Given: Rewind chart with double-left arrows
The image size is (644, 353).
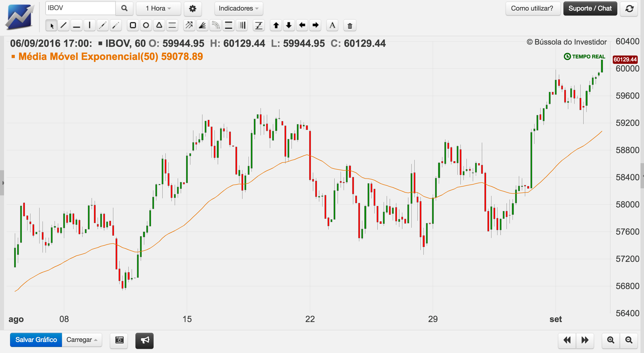Looking at the screenshot, I should (x=567, y=340).
